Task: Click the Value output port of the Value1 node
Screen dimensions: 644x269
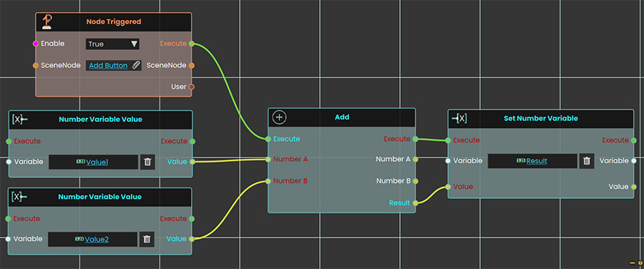Action: coord(192,162)
